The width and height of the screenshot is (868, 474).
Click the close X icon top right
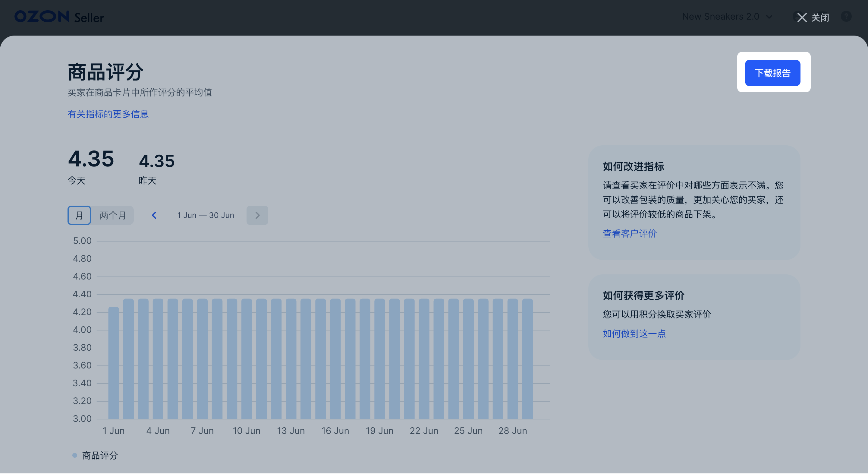coord(802,17)
